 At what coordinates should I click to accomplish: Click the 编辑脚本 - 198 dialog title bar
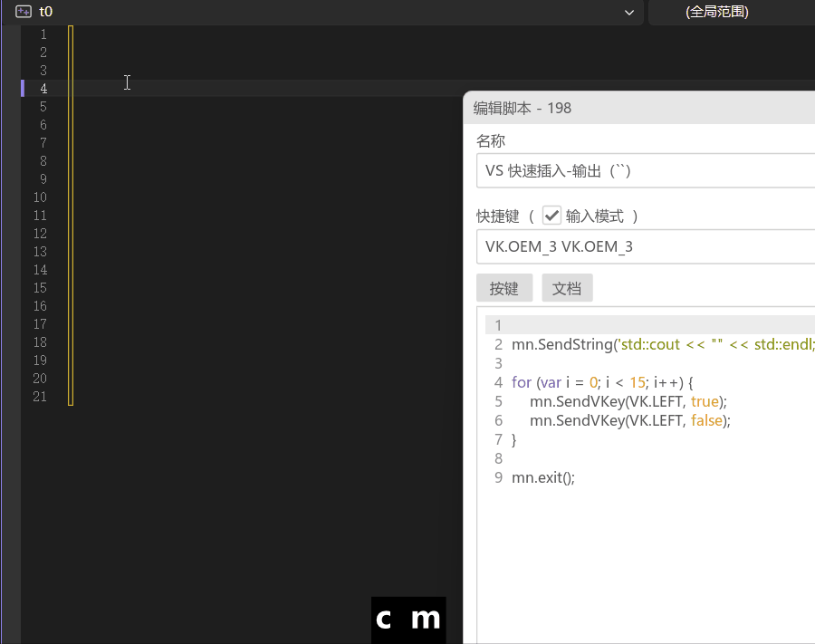click(634, 108)
